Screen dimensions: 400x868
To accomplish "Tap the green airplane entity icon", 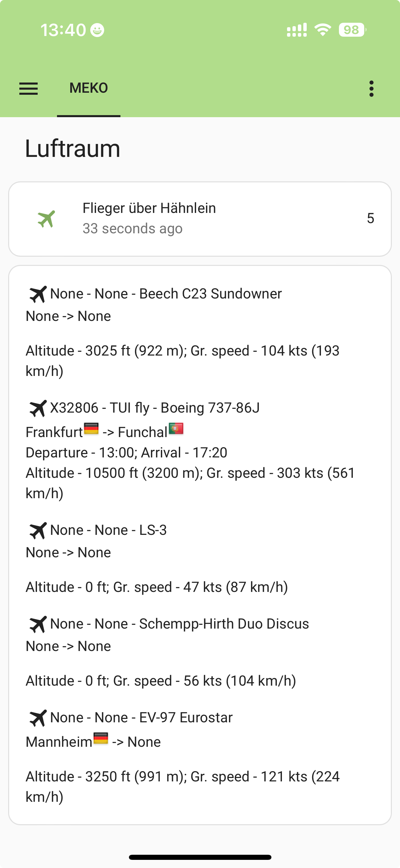I will tap(46, 219).
